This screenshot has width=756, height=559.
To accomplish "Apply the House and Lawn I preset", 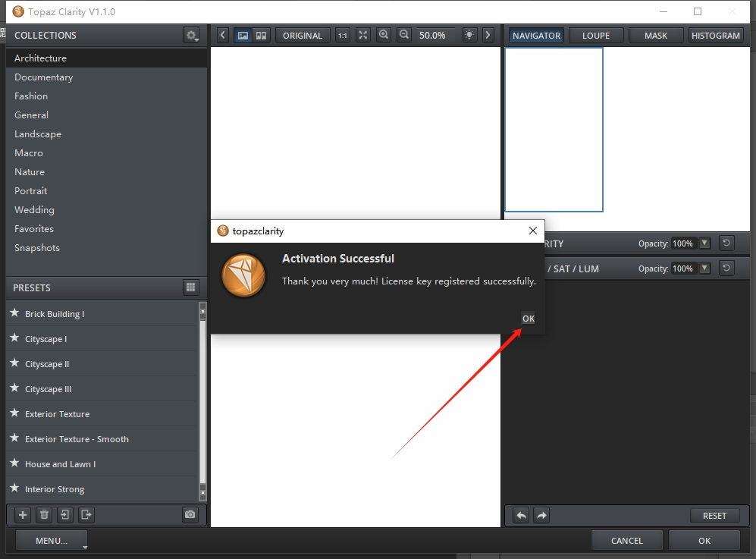I will tap(102, 464).
